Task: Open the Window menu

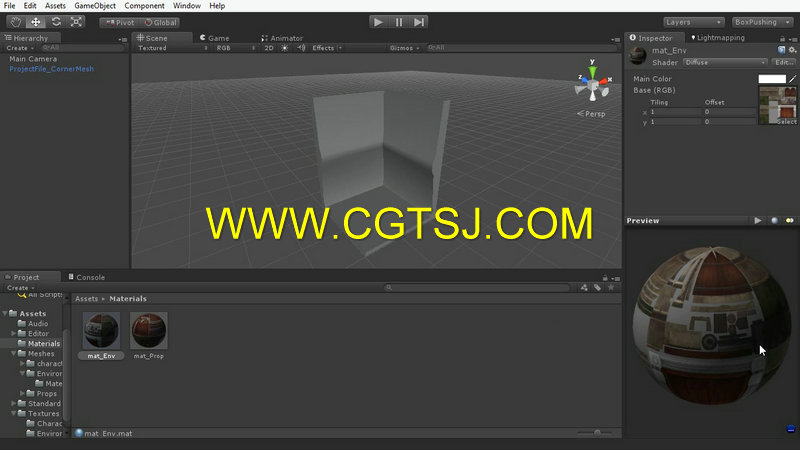Action: pyautogui.click(x=186, y=6)
